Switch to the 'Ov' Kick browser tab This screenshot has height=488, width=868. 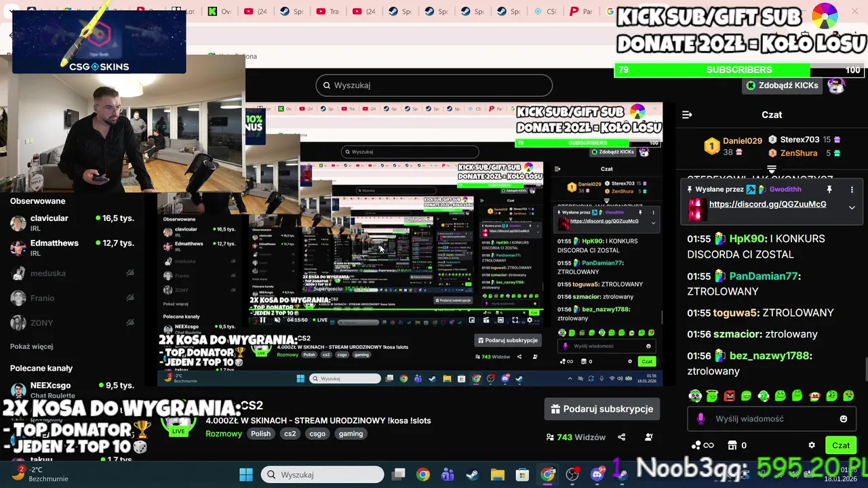coord(220,12)
